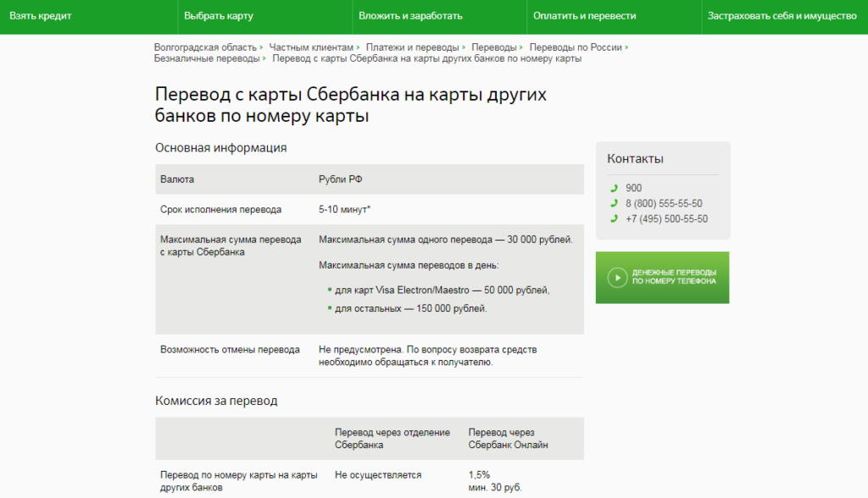Click the 'Денежные переводы по номеру телефона' banner

coord(663,278)
